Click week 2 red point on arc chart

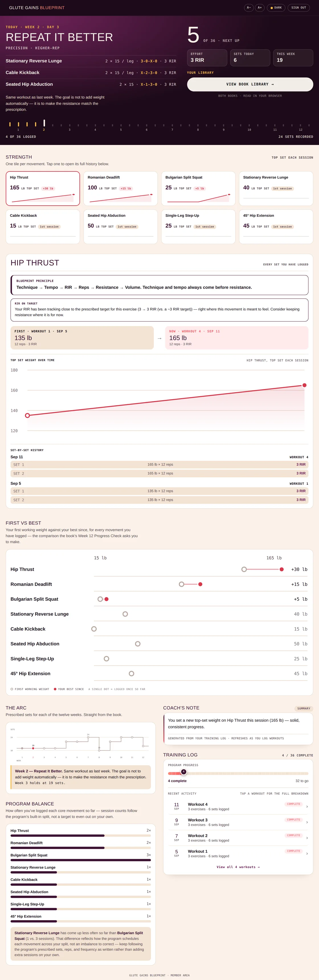(x=33, y=748)
